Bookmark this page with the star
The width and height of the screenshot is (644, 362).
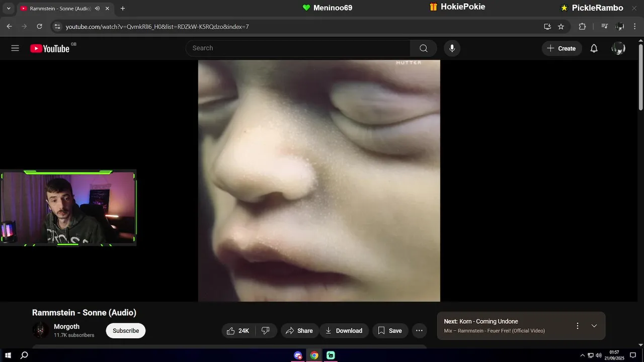point(561,27)
